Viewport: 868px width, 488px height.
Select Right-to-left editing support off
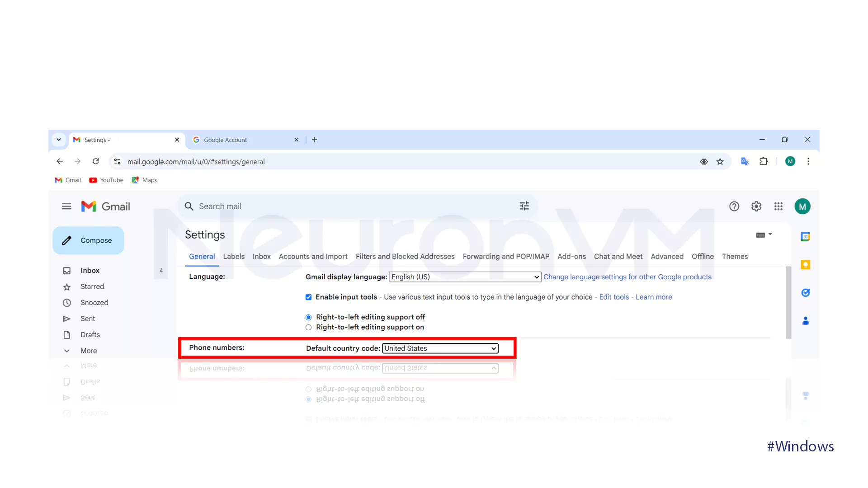tap(308, 317)
